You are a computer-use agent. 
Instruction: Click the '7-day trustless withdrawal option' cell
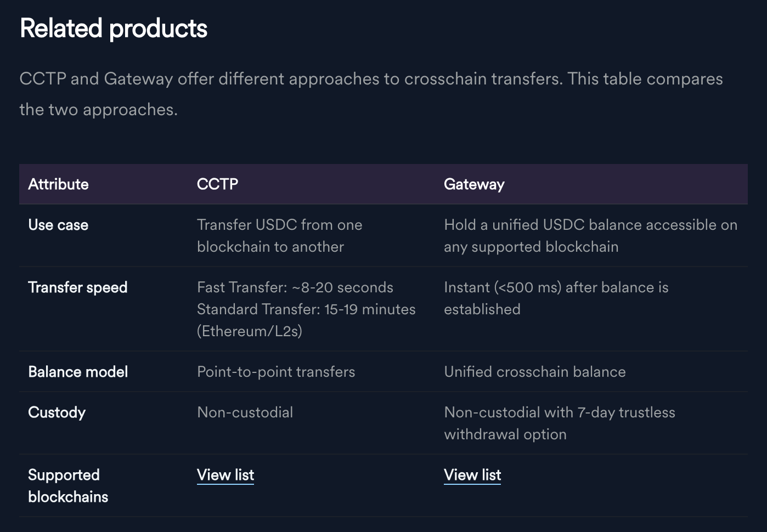click(x=560, y=423)
